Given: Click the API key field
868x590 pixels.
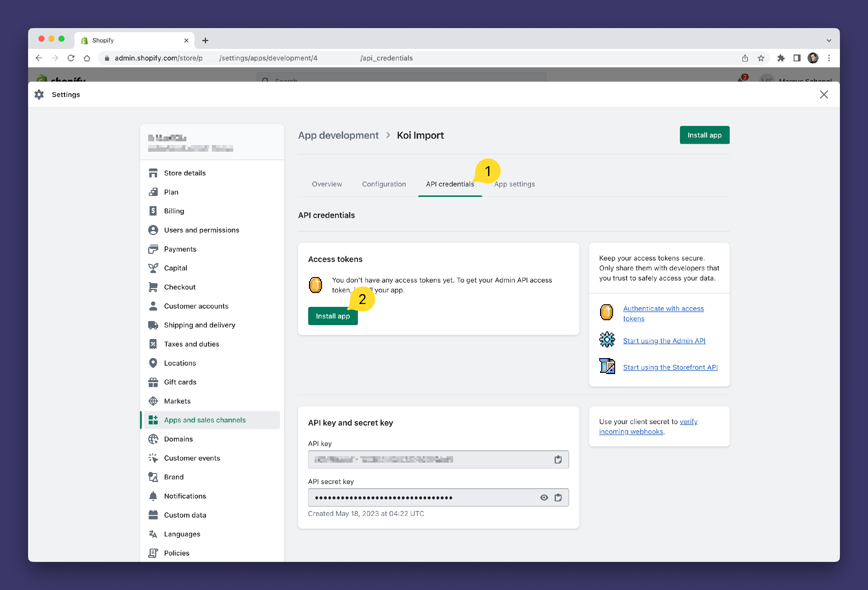Looking at the screenshot, I should 430,460.
